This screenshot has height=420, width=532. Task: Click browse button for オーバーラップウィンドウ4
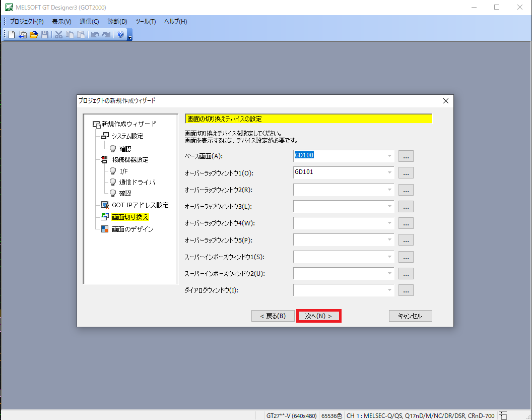406,223
